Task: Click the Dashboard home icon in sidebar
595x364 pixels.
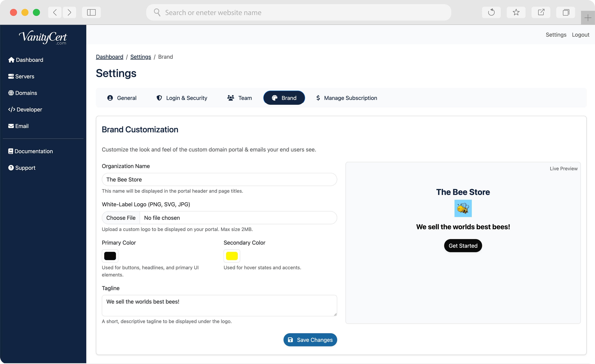Action: coord(11,60)
